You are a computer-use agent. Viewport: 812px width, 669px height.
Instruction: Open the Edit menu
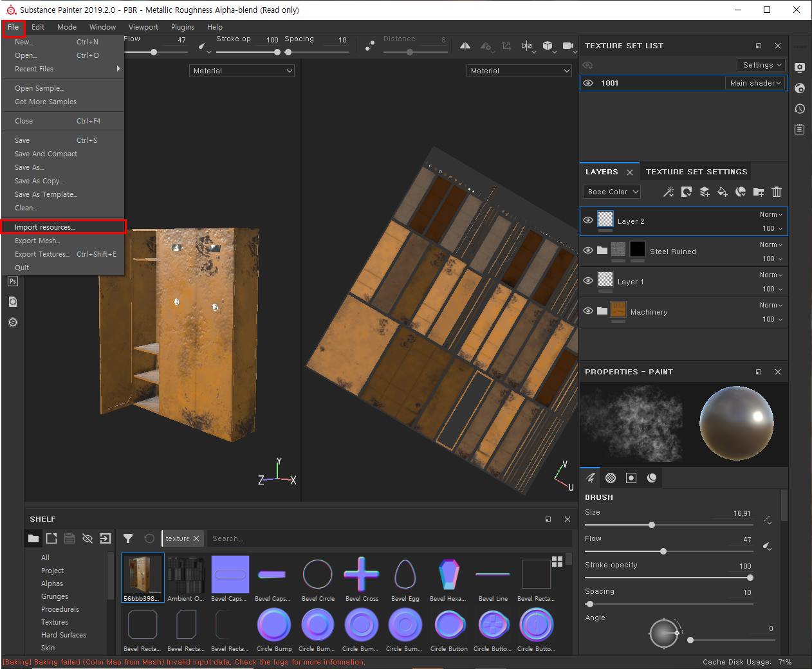(x=38, y=27)
